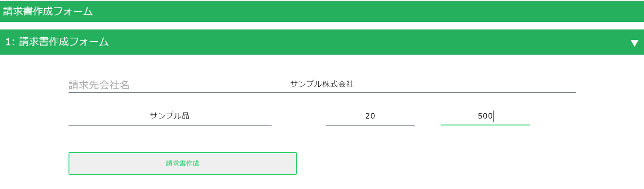644x189 pixels.
Task: Click the unit price field showing 500
Action: (x=485, y=116)
